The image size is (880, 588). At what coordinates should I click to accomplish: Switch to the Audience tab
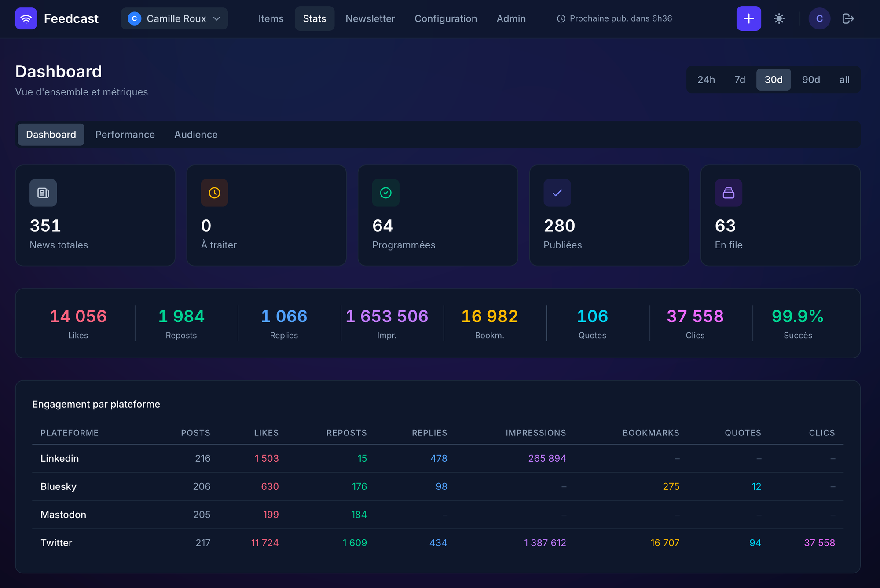[x=196, y=135]
